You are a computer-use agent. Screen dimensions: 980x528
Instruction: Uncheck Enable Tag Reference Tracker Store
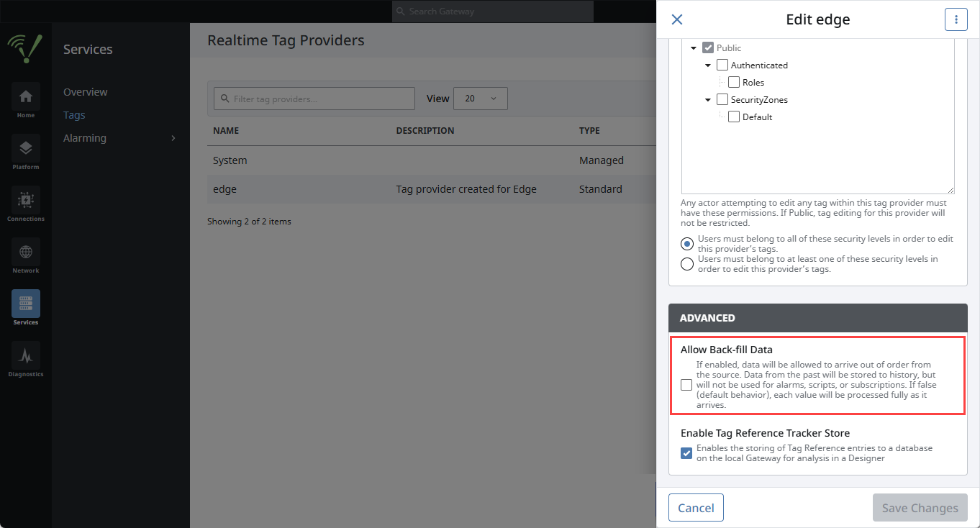(687, 453)
